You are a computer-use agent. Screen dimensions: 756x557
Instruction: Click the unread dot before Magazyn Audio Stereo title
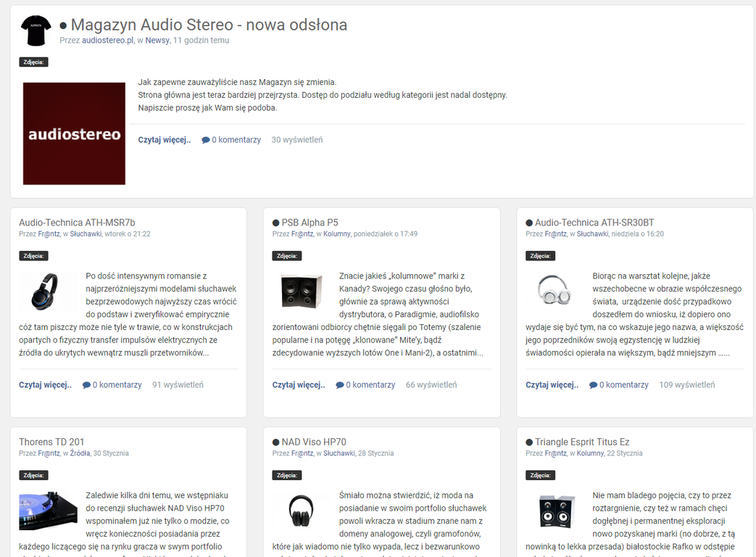[x=63, y=25]
